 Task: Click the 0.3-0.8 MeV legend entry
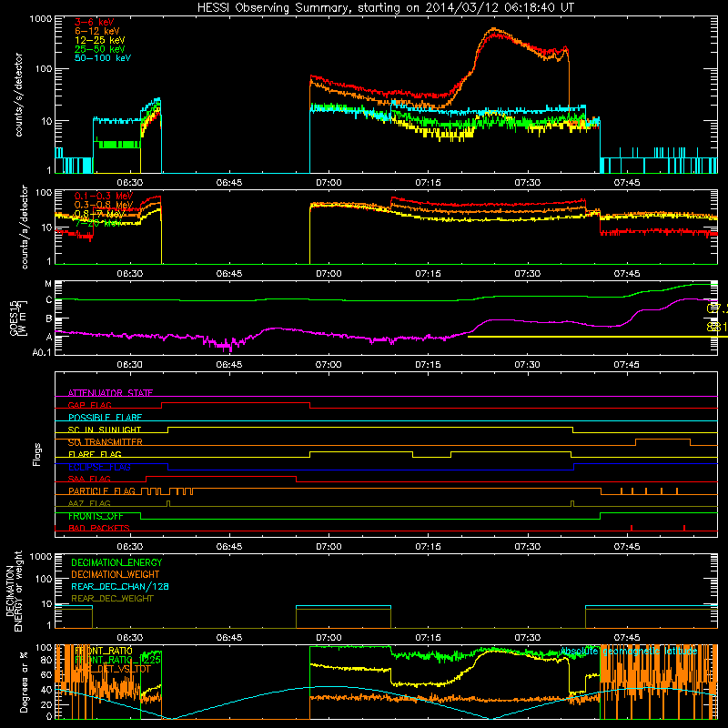click(x=104, y=205)
